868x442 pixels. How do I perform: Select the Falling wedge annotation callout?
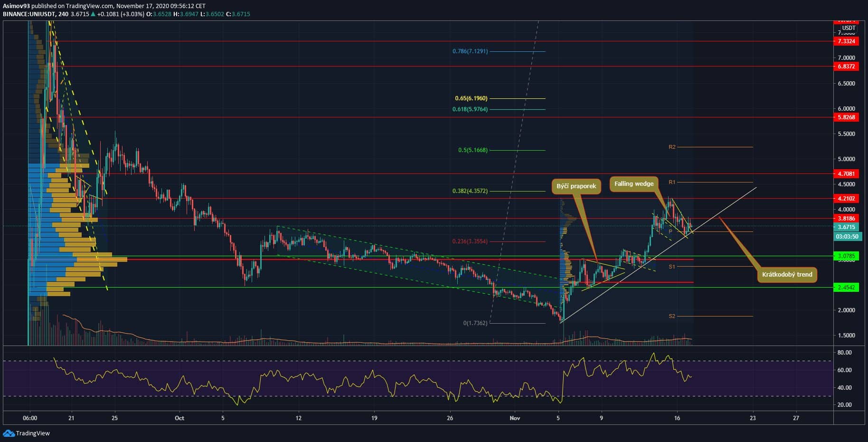(x=634, y=184)
